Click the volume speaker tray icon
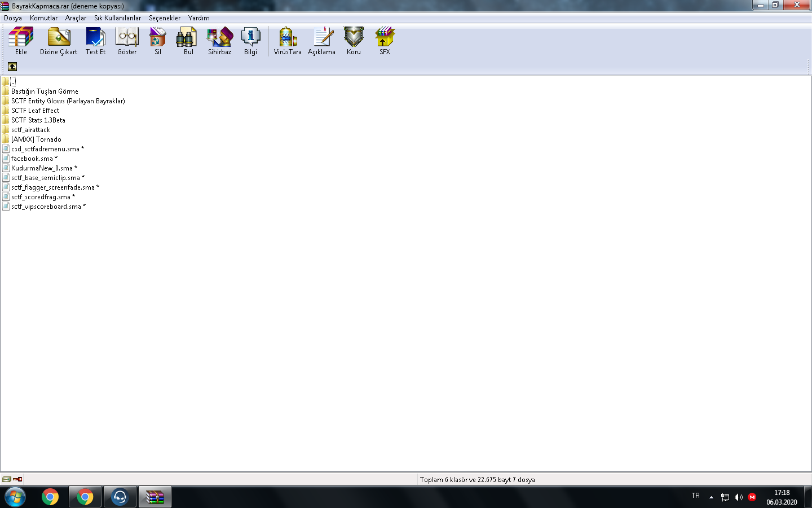This screenshot has width=812, height=508. coord(739,497)
